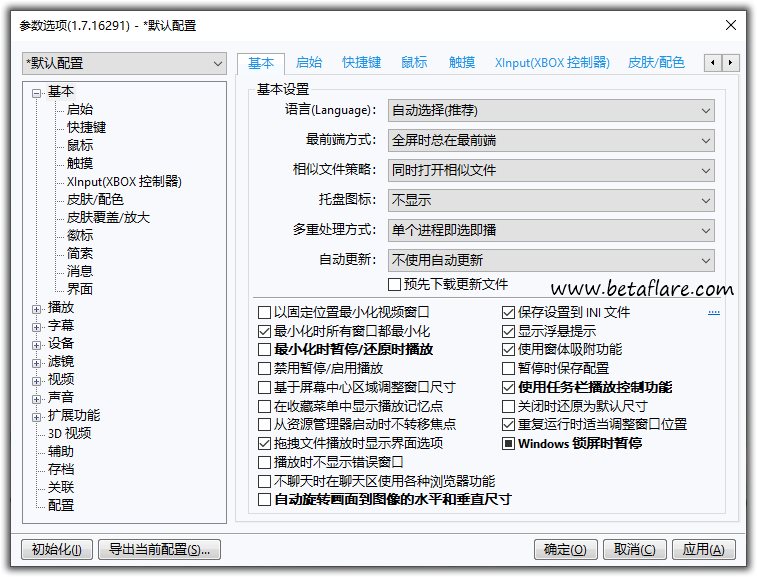The image size is (757, 577).
Task: Open the 语言(Language) dropdown
Action: pos(551,111)
